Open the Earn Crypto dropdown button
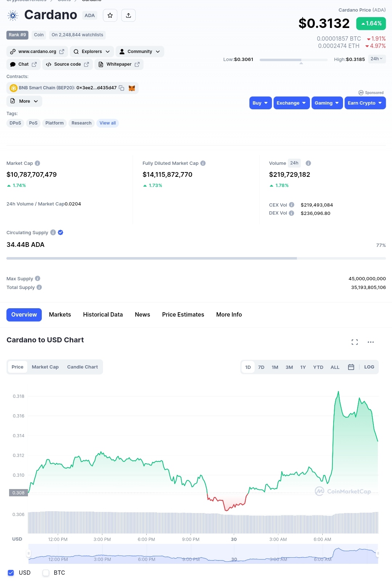The image size is (392, 586). coord(365,103)
